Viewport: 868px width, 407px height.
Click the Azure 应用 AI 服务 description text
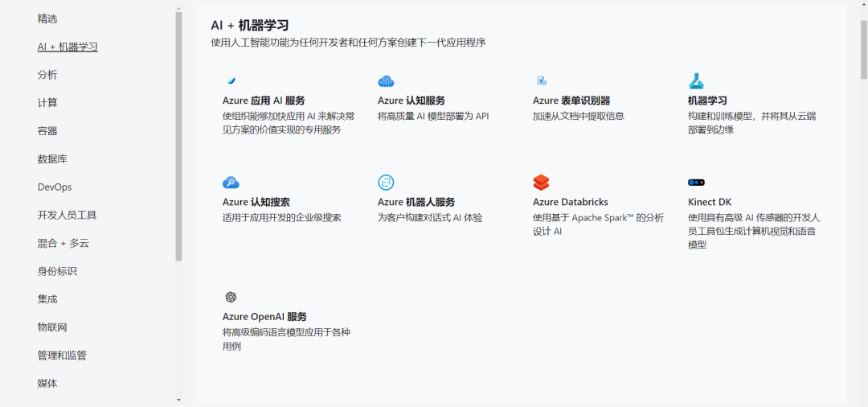289,123
